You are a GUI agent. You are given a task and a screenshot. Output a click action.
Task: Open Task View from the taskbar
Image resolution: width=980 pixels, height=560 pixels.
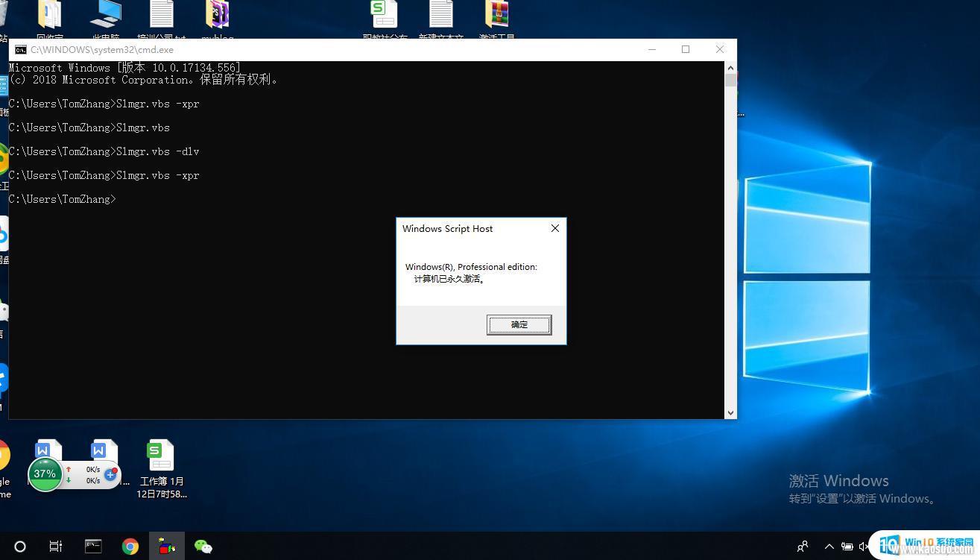[56, 547]
